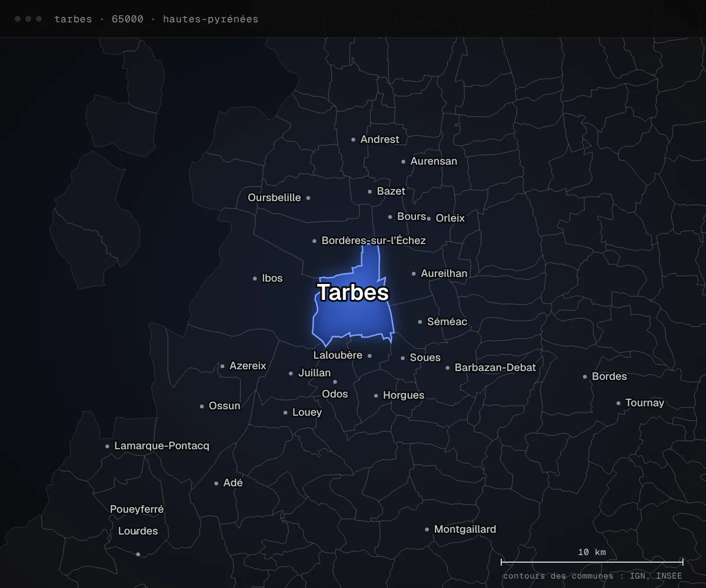Viewport: 706px width, 588px height.
Task: Click the Lourdes map label
Action: (x=138, y=531)
